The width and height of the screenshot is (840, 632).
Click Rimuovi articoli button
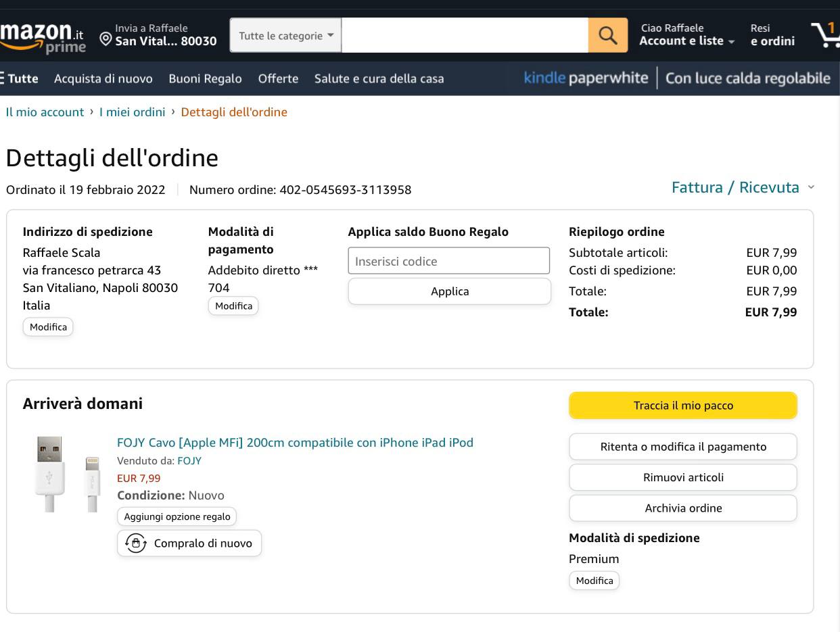click(683, 477)
